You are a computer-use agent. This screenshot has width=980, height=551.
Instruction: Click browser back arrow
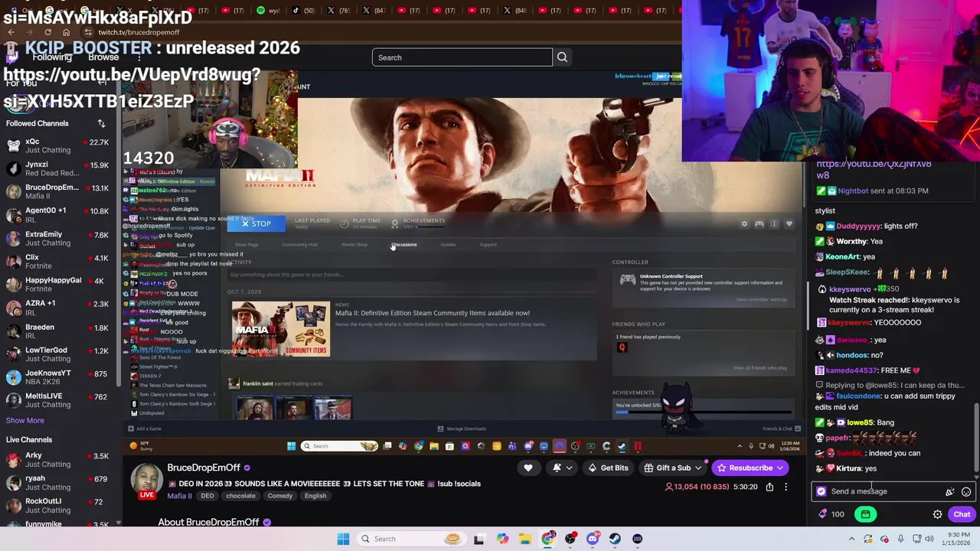coord(11,32)
